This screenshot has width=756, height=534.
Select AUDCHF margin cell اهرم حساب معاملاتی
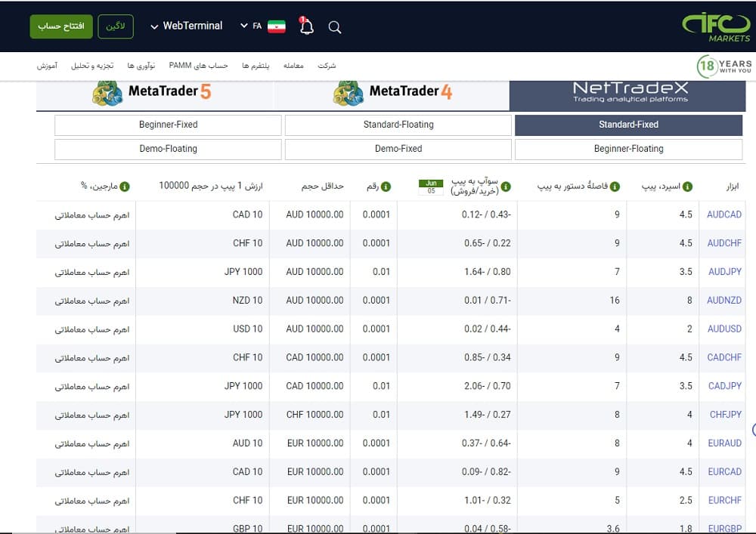click(92, 244)
